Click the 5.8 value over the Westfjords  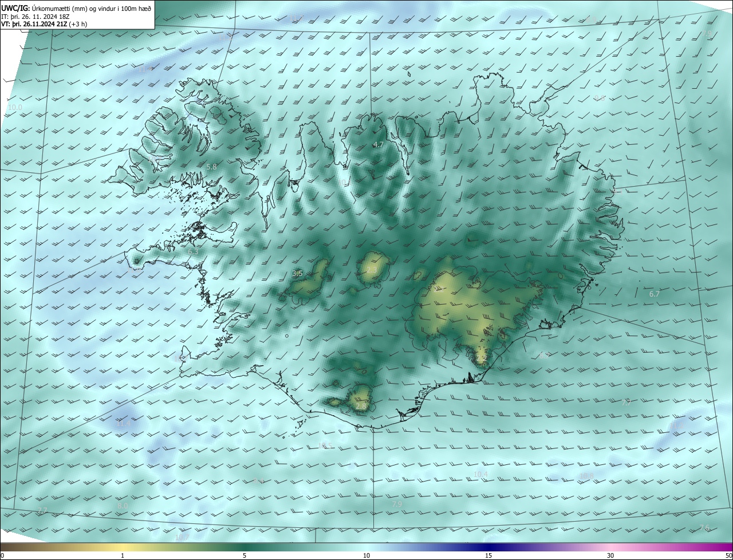[x=211, y=167]
